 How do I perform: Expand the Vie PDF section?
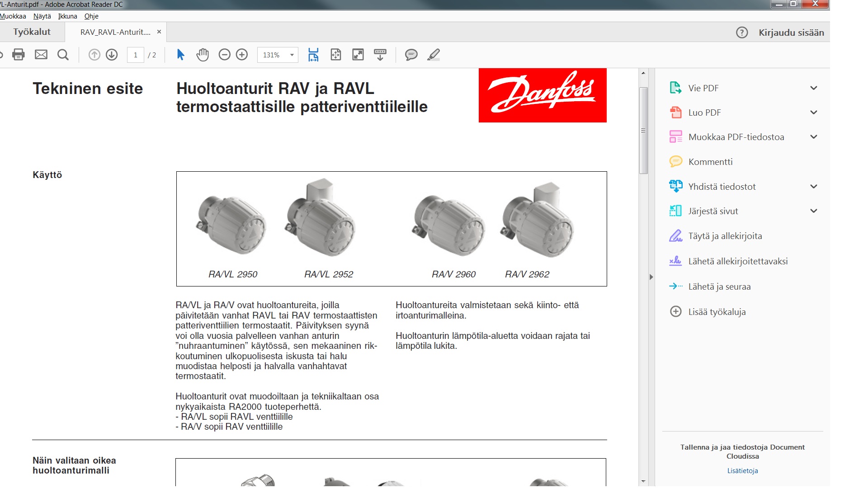point(813,88)
